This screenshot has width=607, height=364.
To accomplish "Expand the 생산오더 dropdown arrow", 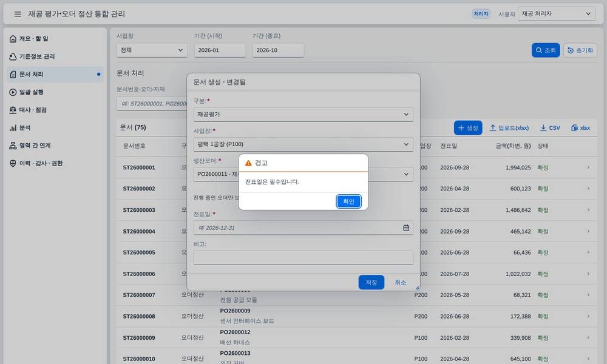I will point(406,174).
